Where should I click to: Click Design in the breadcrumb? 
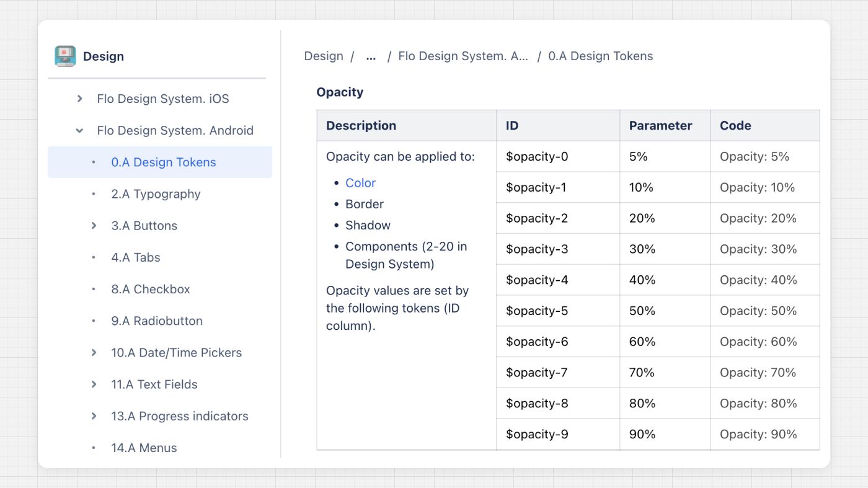click(323, 56)
